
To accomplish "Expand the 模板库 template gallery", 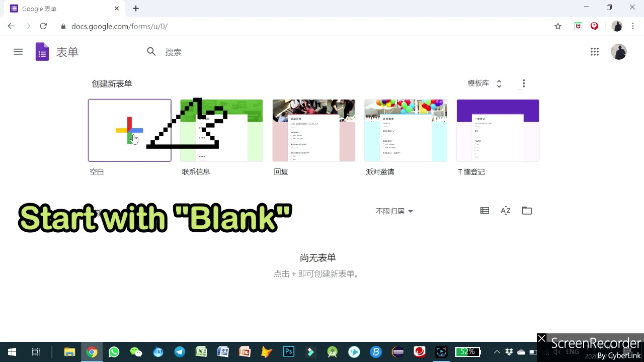I will 485,83.
